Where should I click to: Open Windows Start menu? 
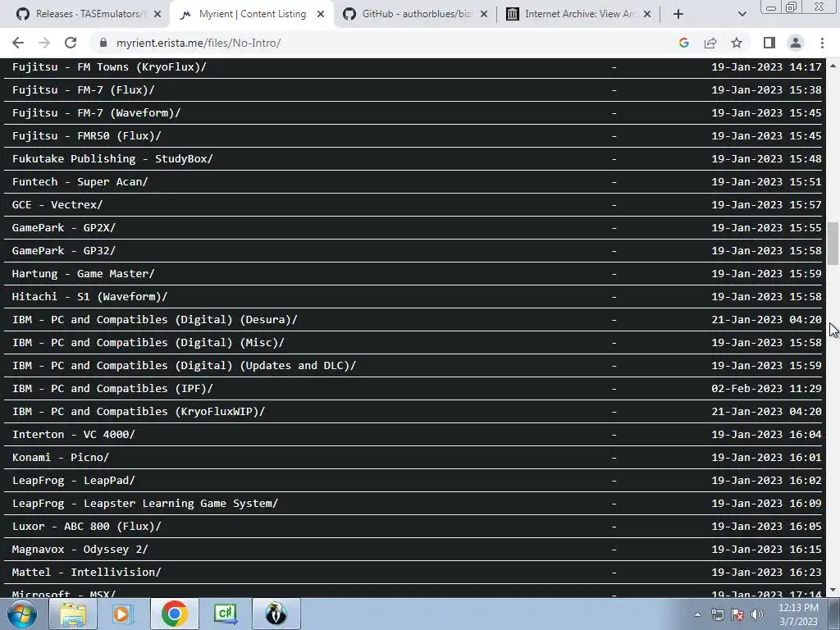click(22, 614)
